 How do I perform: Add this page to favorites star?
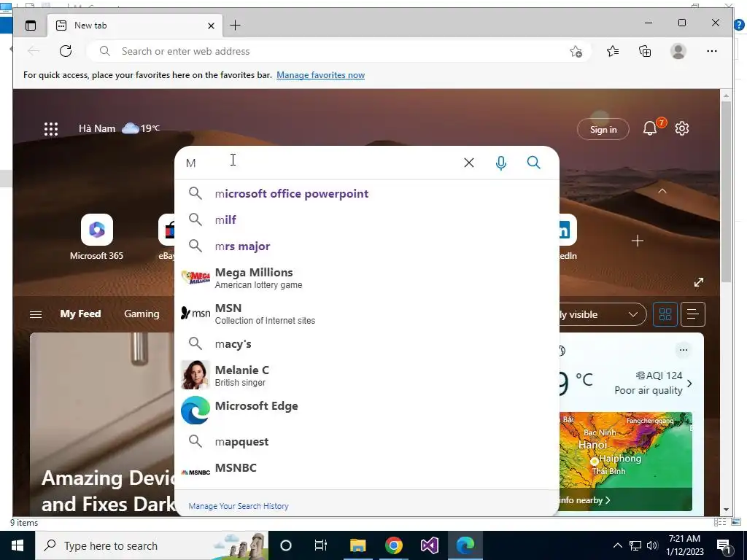pos(576,52)
